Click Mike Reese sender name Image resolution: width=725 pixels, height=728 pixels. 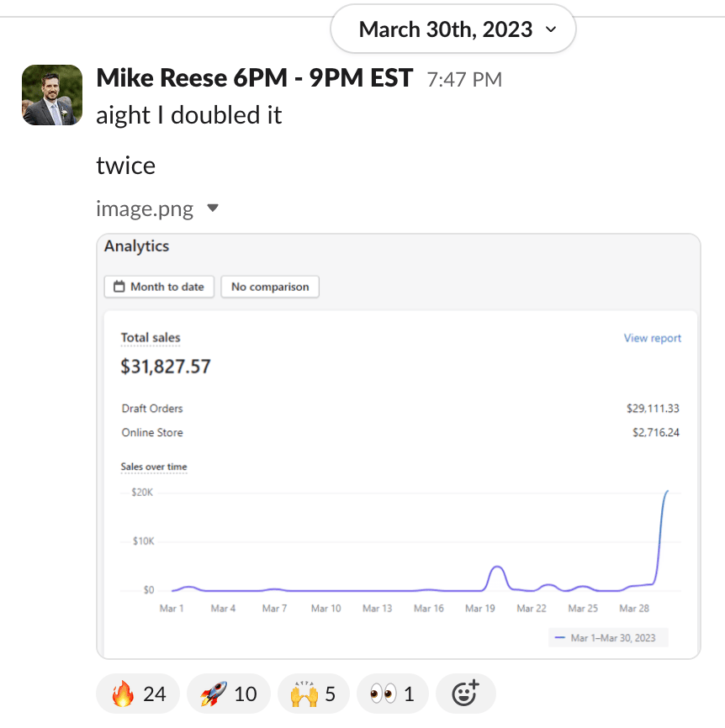click(x=254, y=78)
